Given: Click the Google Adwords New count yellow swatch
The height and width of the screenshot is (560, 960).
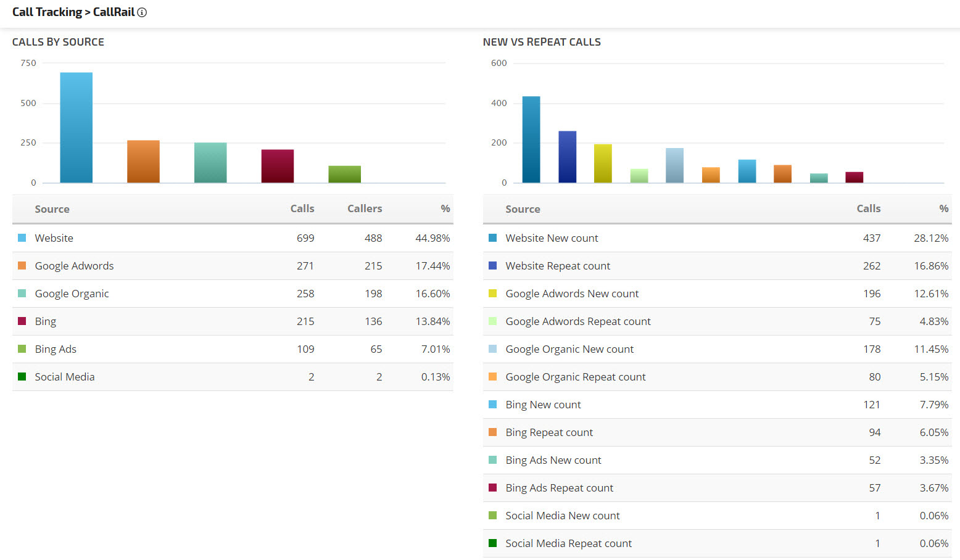Looking at the screenshot, I should click(x=492, y=294).
